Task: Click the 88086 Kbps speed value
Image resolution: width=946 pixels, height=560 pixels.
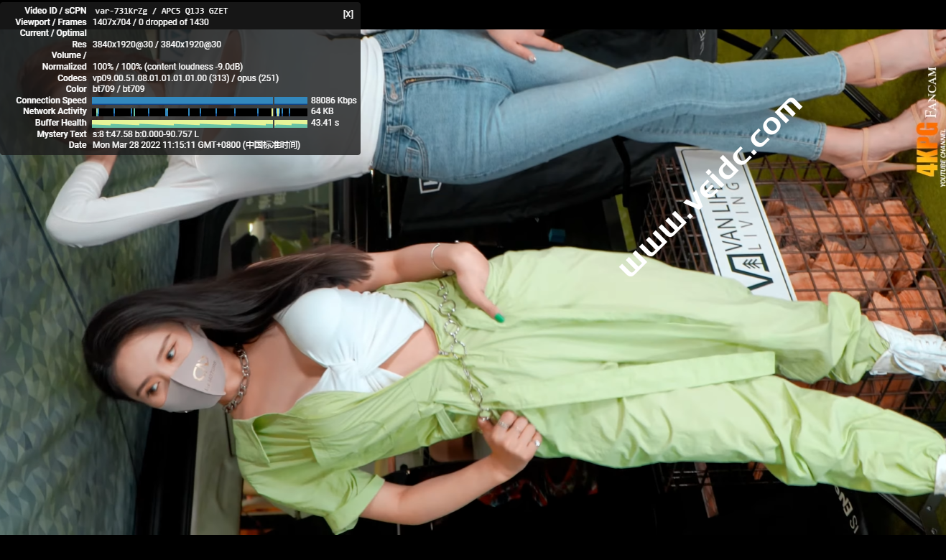Action: 333,101
